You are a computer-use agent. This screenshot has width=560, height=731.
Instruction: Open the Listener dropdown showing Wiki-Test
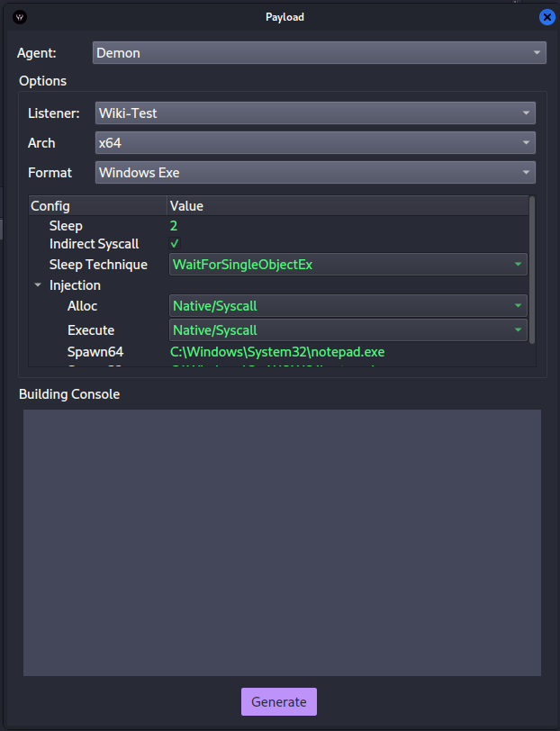(315, 113)
